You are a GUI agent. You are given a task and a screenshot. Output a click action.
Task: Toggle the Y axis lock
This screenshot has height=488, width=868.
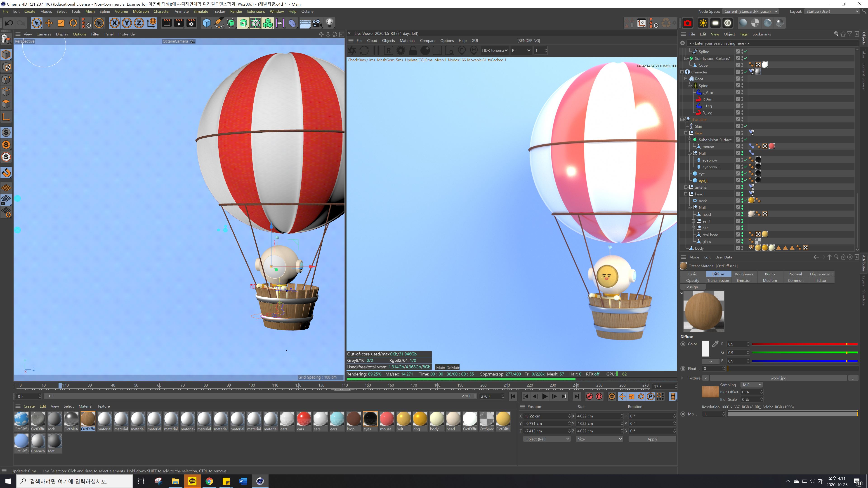pyautogui.click(x=127, y=23)
